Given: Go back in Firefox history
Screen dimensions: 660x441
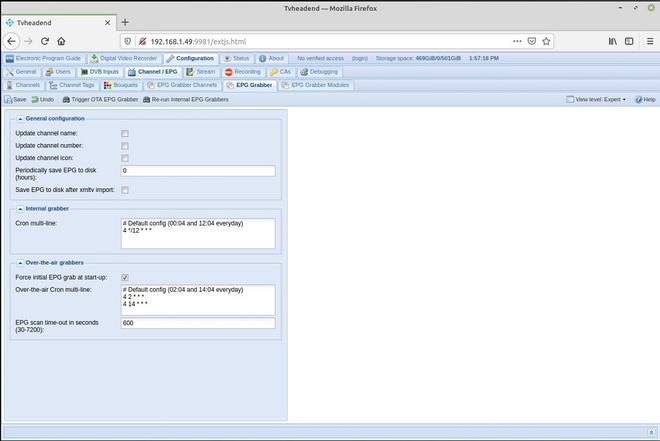Looking at the screenshot, I should click(x=11, y=41).
